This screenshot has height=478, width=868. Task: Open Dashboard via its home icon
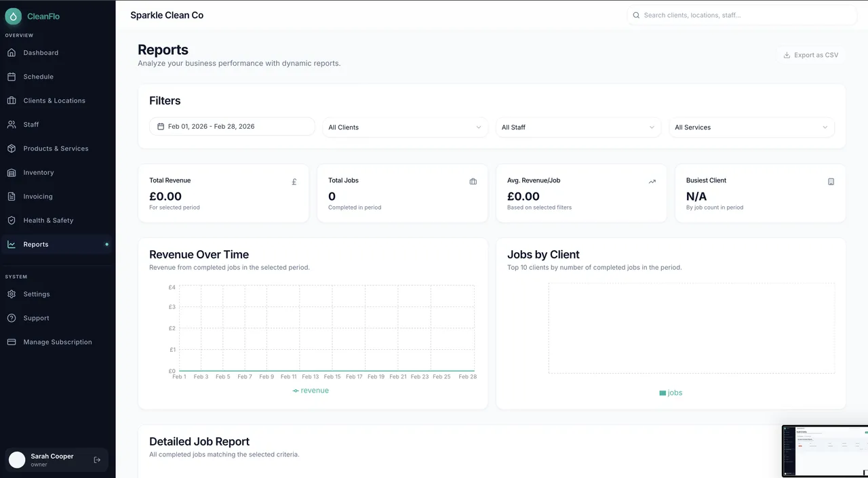click(12, 53)
